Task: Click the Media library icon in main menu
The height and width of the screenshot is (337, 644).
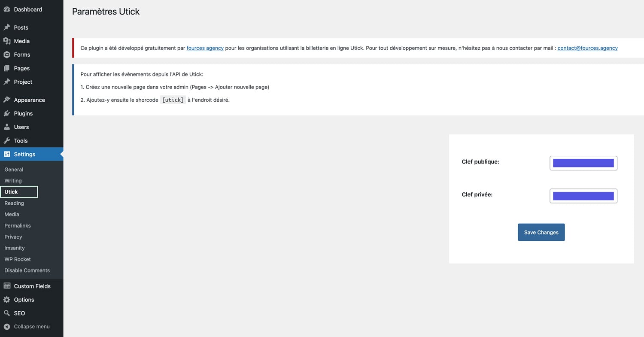Action: 7,41
